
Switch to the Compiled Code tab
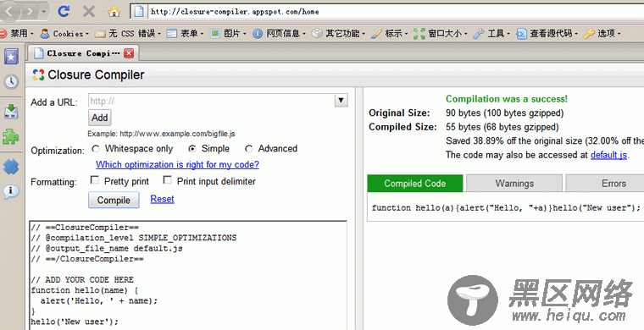point(415,184)
